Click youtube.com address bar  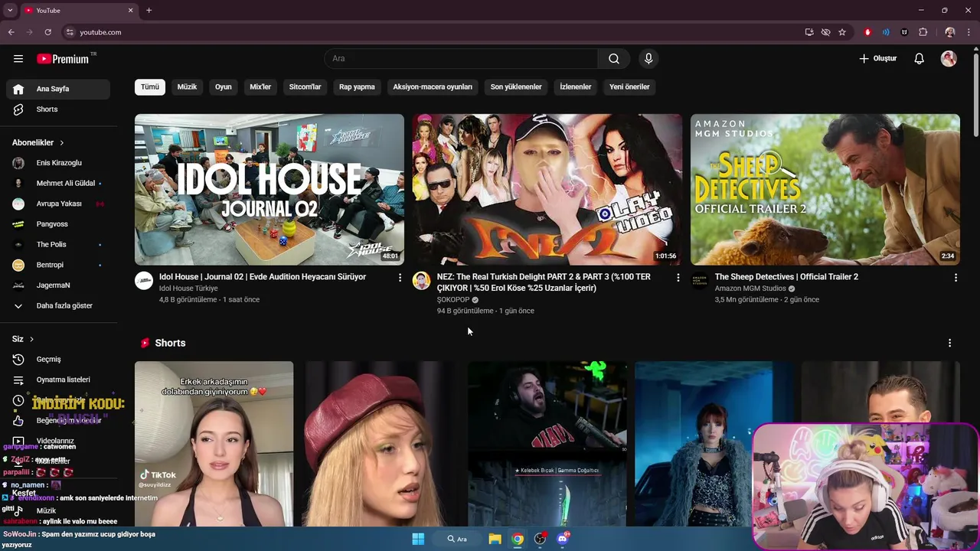click(x=433, y=32)
